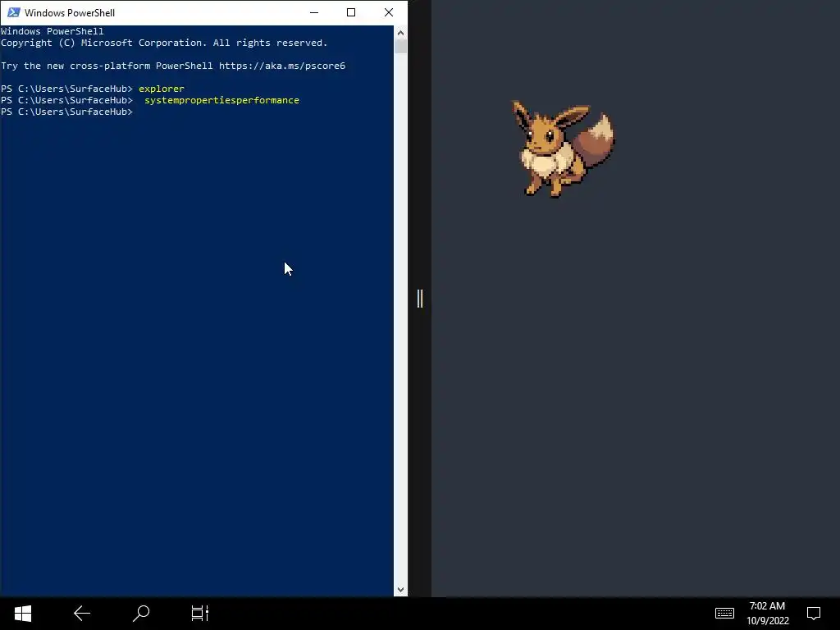840x630 pixels.
Task: Open the Windows Start menu
Action: 22,614
